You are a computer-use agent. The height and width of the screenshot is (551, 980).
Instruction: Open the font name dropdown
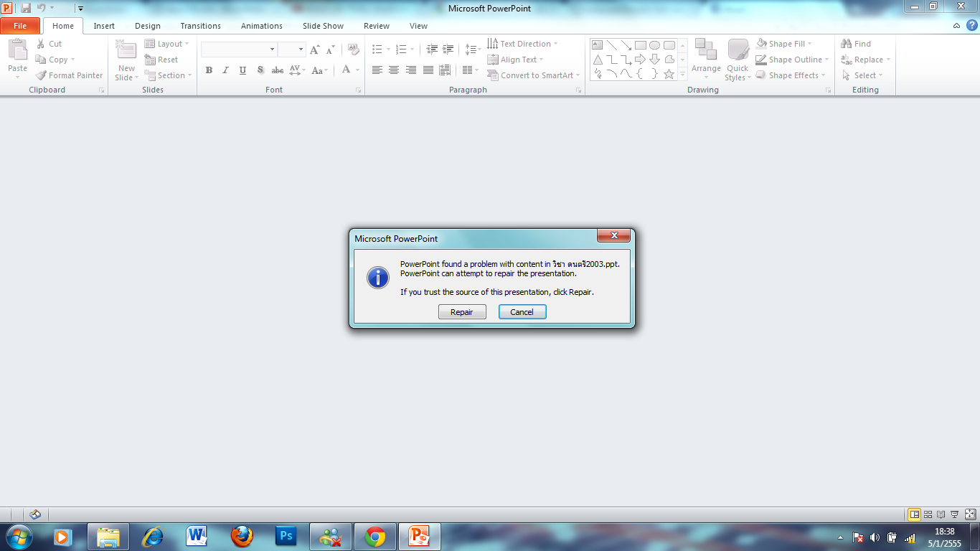tap(272, 50)
